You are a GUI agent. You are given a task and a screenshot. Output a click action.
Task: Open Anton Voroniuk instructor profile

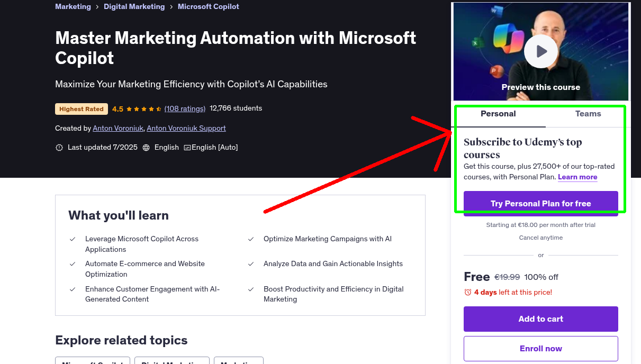[118, 128]
